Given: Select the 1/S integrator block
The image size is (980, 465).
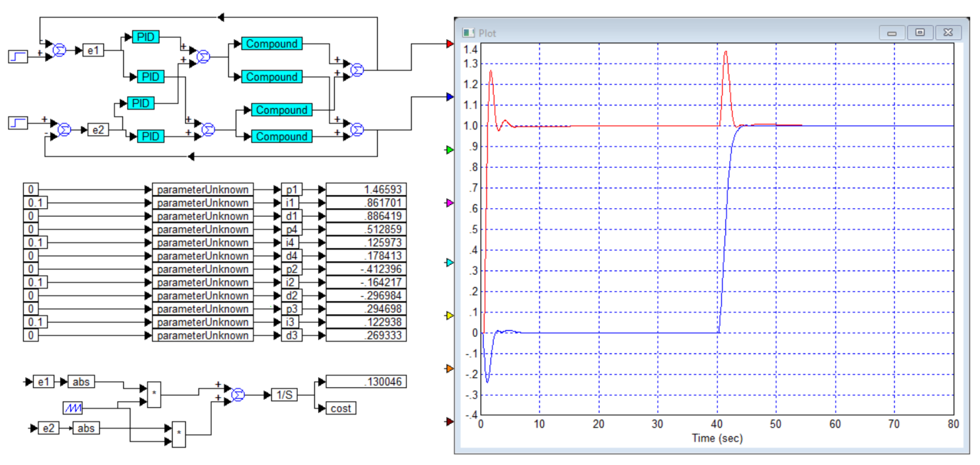Looking at the screenshot, I should tap(284, 394).
